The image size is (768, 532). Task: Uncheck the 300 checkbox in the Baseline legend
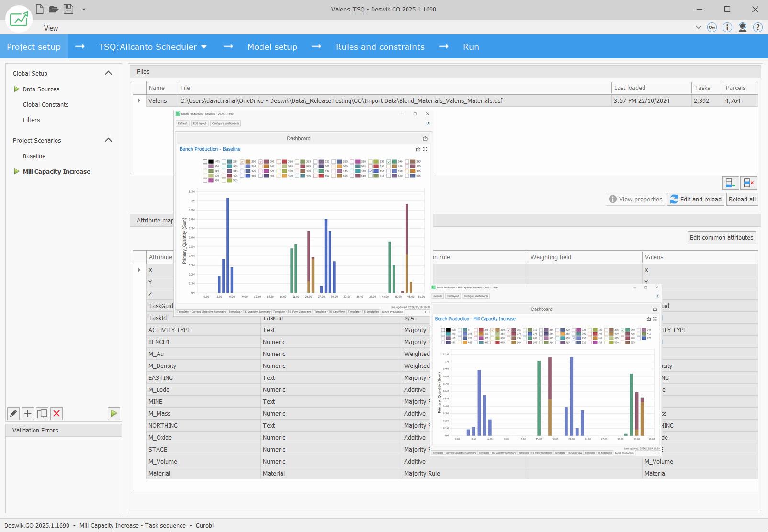tap(242, 161)
